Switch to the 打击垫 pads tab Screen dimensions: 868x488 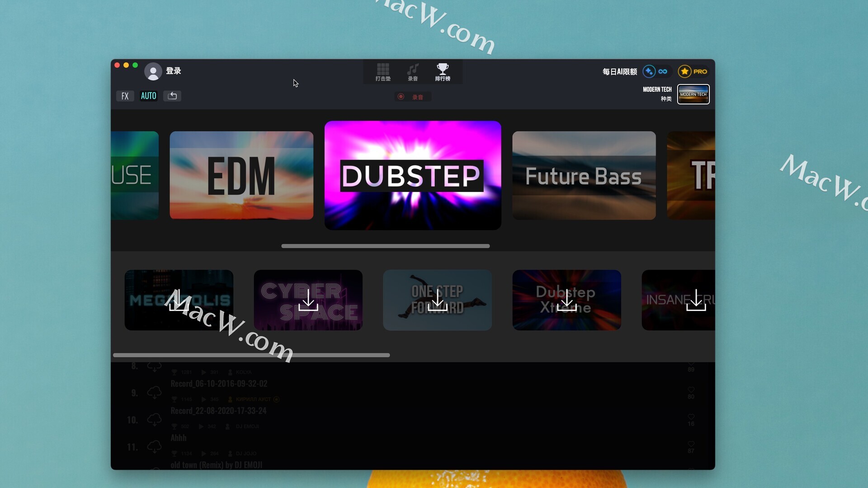tap(383, 72)
